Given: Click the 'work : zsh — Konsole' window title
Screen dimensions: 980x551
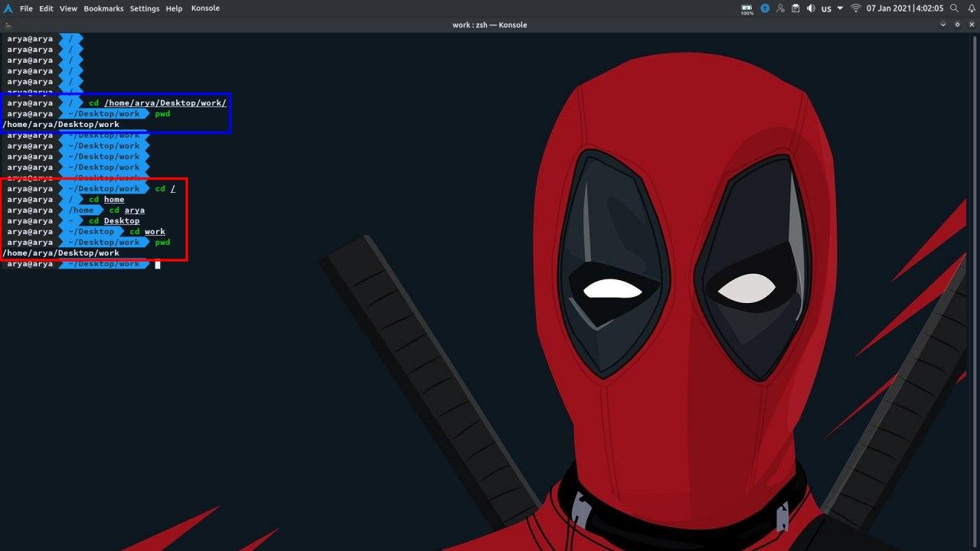Looking at the screenshot, I should [x=489, y=24].
